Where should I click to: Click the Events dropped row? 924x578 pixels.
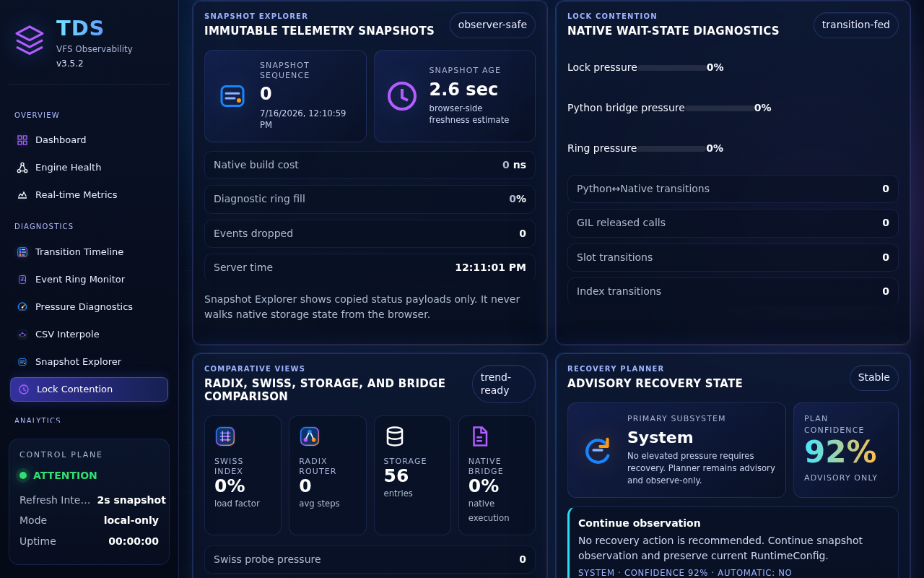tap(370, 233)
